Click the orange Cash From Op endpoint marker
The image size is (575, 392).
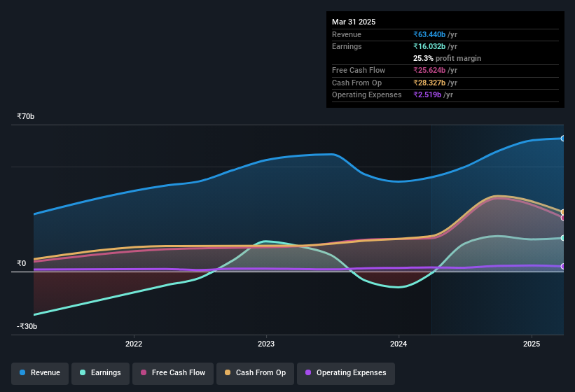pos(563,212)
